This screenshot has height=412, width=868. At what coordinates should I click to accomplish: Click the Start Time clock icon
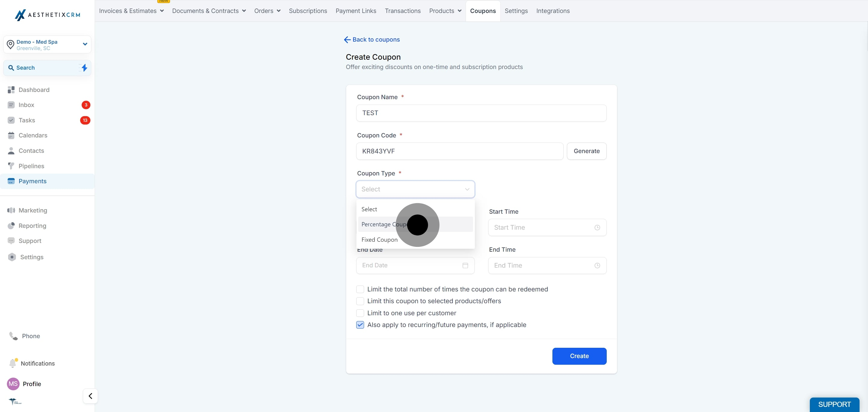(597, 228)
